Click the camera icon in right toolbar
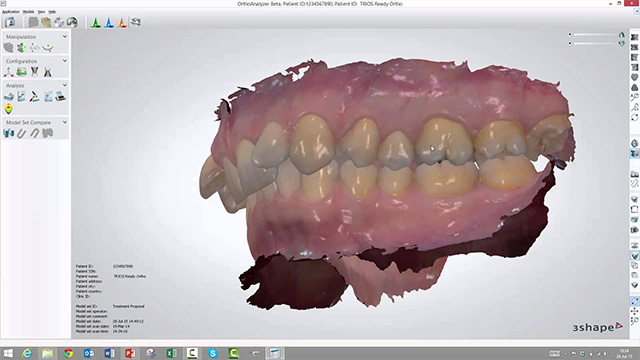 (634, 230)
